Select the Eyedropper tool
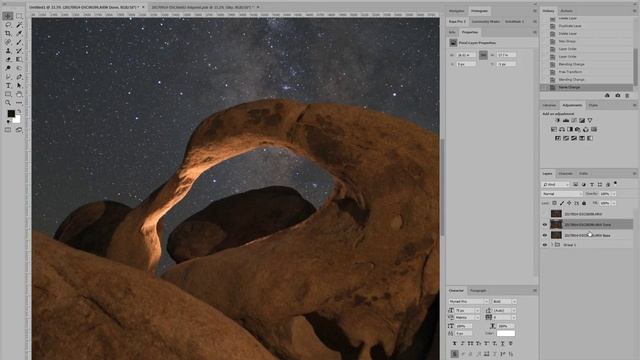Image resolution: width=640 pixels, height=360 pixels. 19,33
